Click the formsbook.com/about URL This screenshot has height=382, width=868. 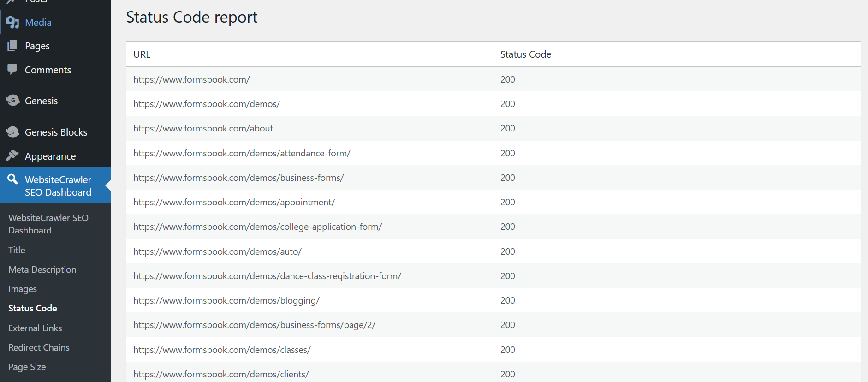(203, 128)
